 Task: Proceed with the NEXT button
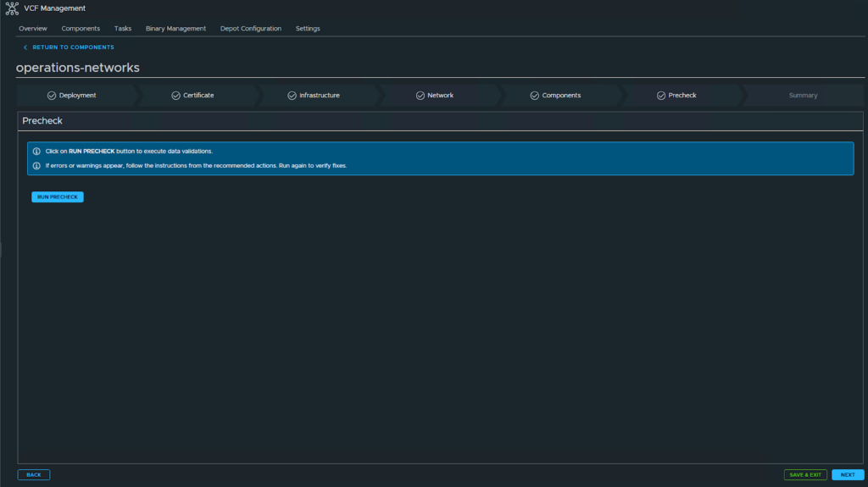(848, 475)
